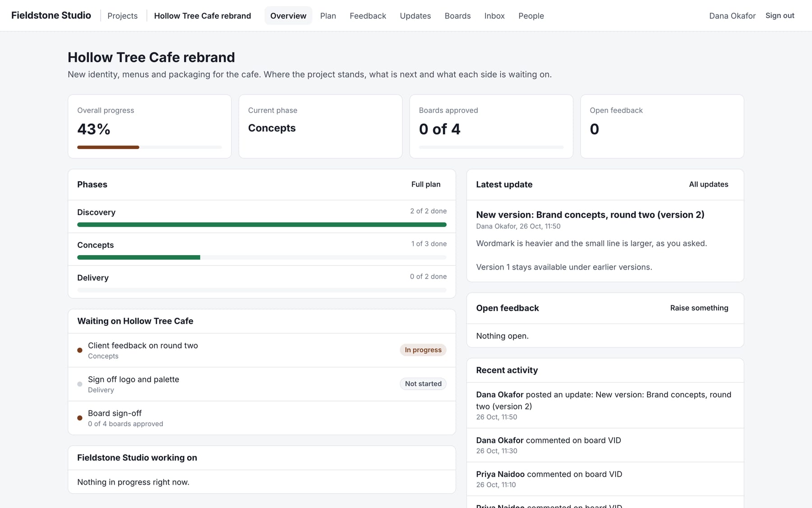The width and height of the screenshot is (812, 508).
Task: Open the People tab
Action: [x=531, y=16]
